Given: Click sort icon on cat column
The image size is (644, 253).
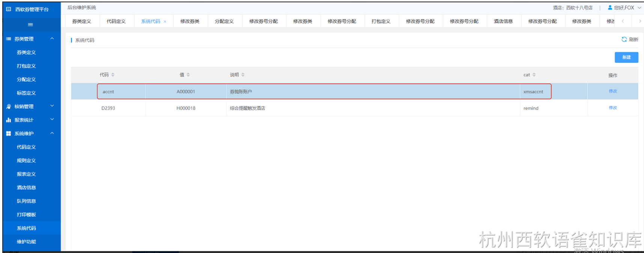Looking at the screenshot, I should (534, 75).
